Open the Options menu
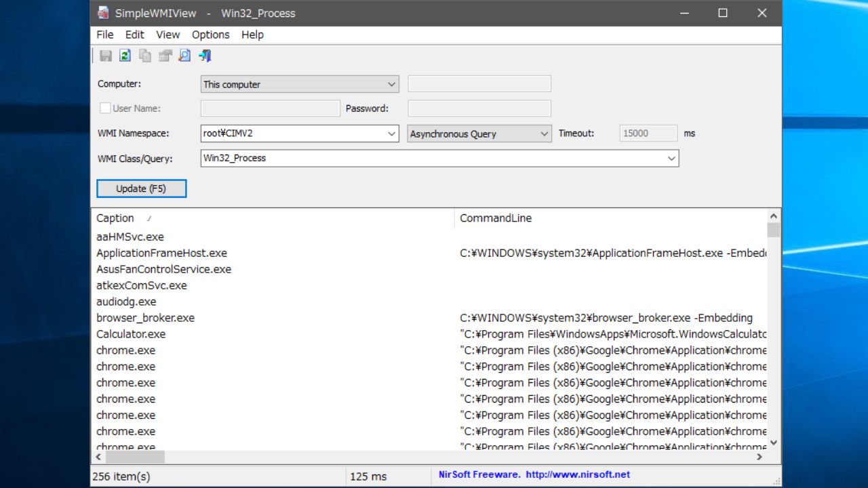Viewport: 868px width, 488px height. click(211, 35)
